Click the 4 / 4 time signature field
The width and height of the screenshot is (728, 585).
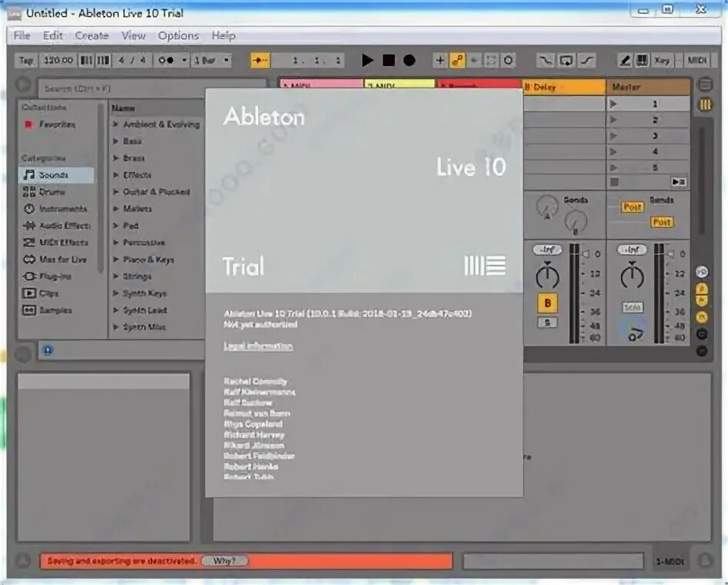pyautogui.click(x=132, y=61)
